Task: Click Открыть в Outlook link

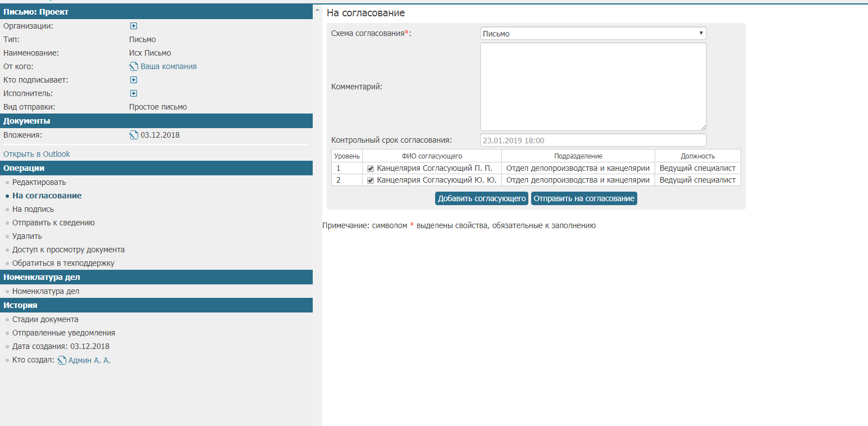Action: click(x=36, y=154)
